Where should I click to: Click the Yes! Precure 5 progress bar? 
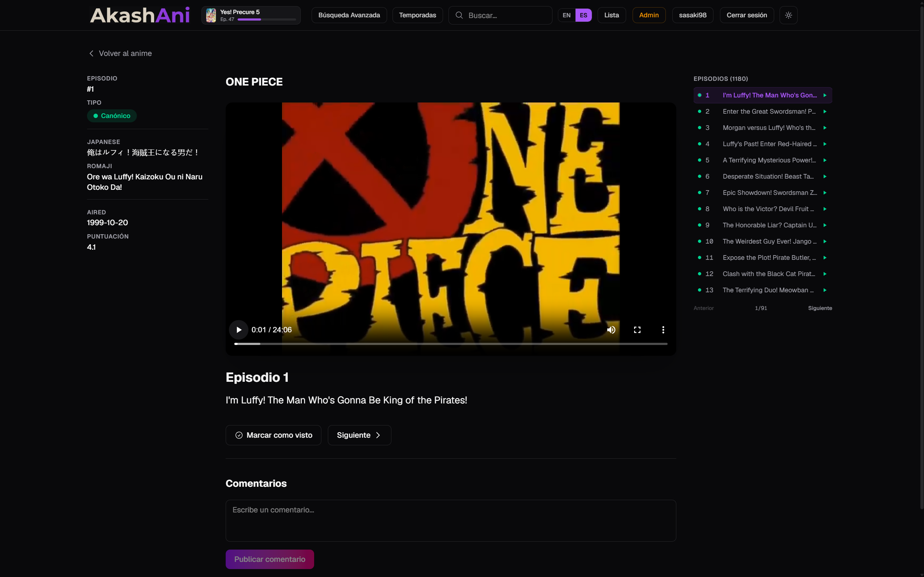[266, 19]
